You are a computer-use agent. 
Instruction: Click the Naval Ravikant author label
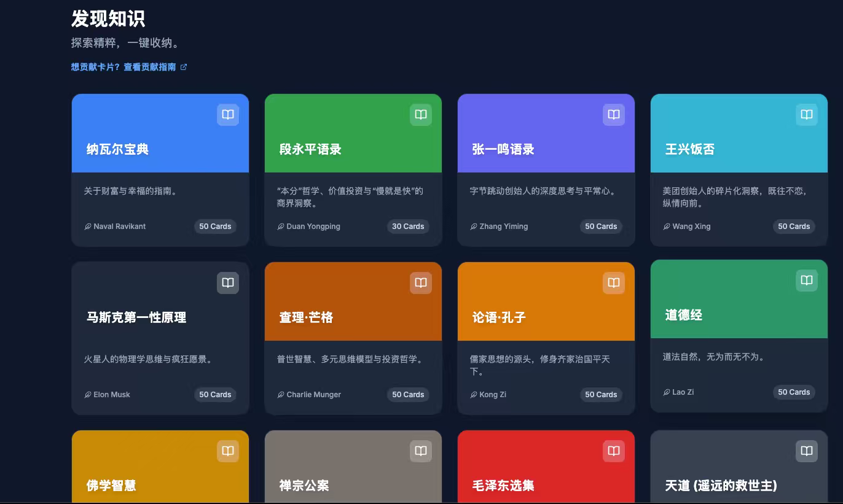click(119, 227)
